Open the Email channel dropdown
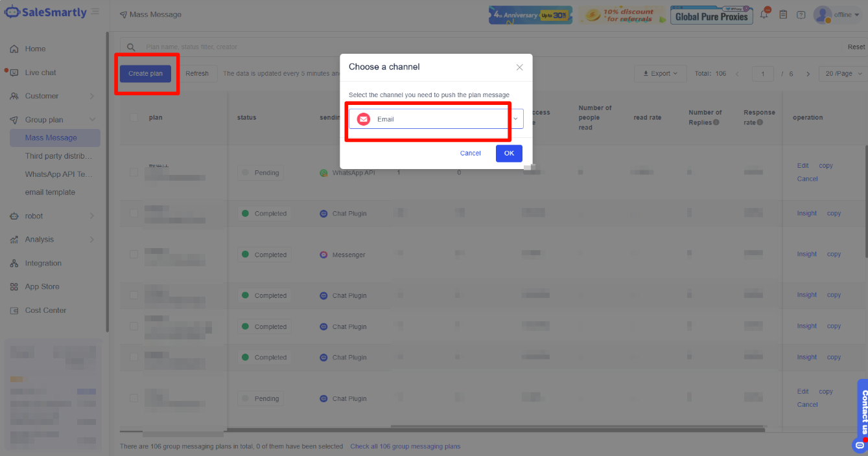 coord(436,119)
